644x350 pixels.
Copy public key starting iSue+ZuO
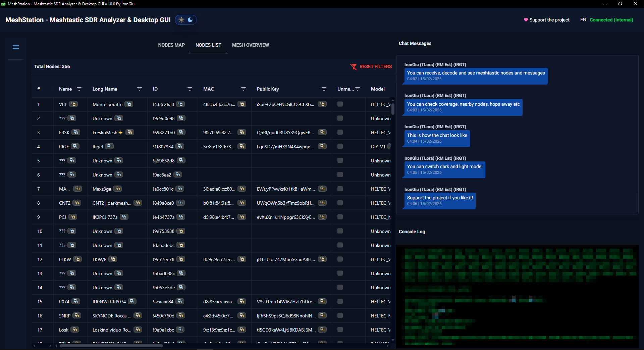pyautogui.click(x=322, y=104)
